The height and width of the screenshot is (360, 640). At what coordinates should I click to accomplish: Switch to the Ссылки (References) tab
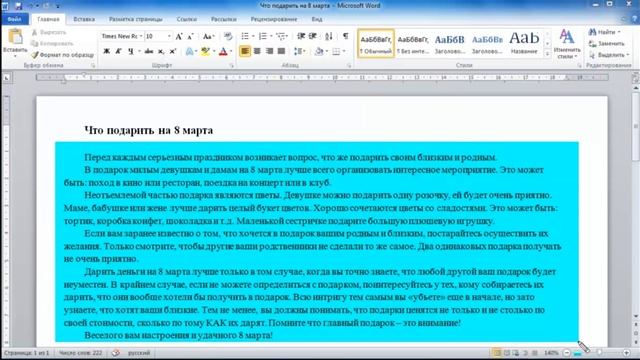187,19
